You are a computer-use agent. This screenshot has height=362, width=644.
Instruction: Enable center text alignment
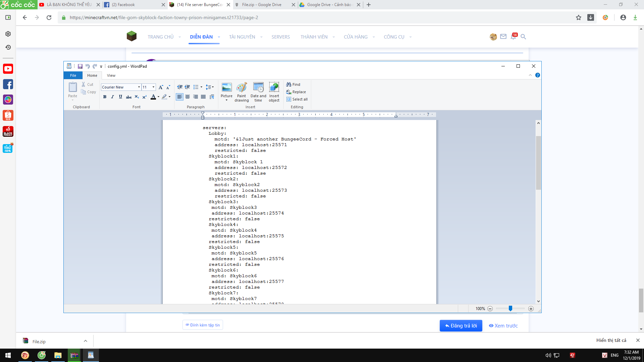(x=187, y=97)
